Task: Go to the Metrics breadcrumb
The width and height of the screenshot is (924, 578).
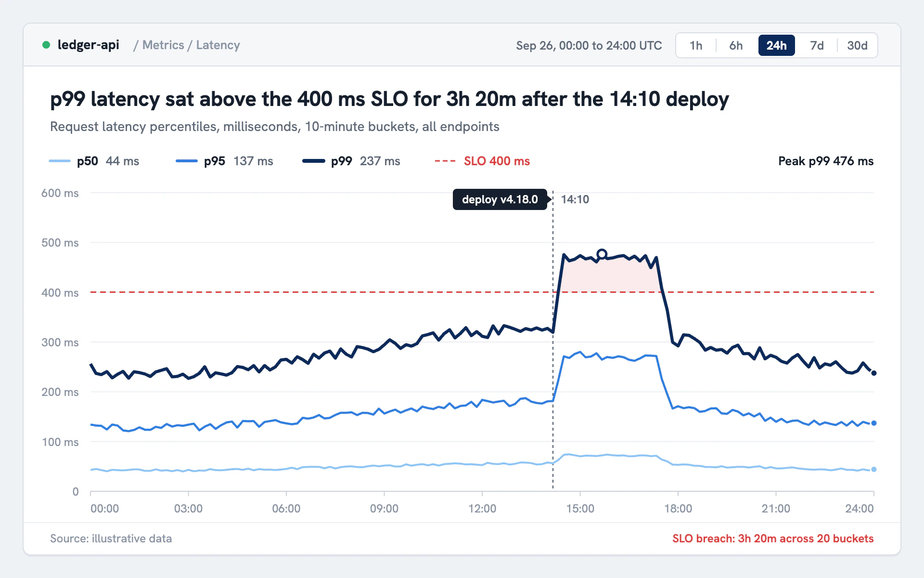Action: (x=163, y=45)
